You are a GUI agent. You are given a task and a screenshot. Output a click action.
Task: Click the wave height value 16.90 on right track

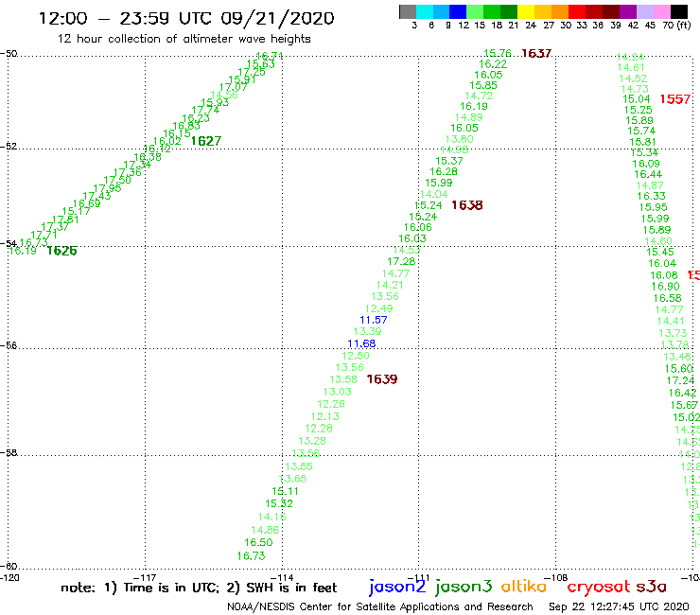[x=665, y=287]
